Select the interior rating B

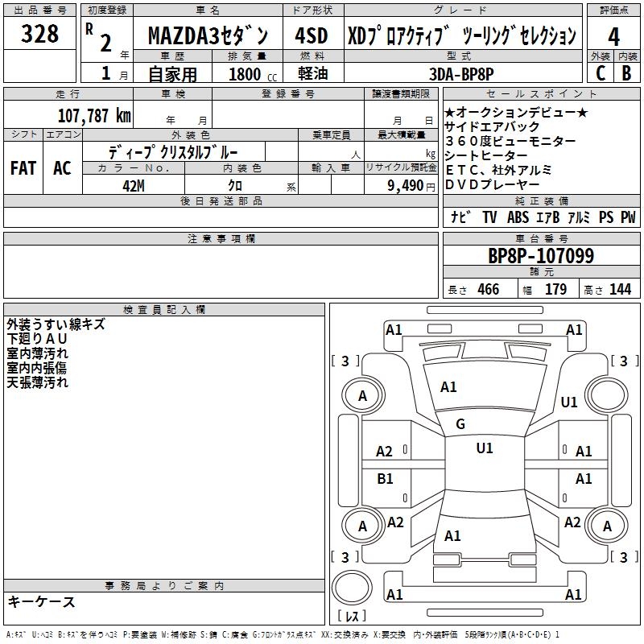pyautogui.click(x=627, y=73)
